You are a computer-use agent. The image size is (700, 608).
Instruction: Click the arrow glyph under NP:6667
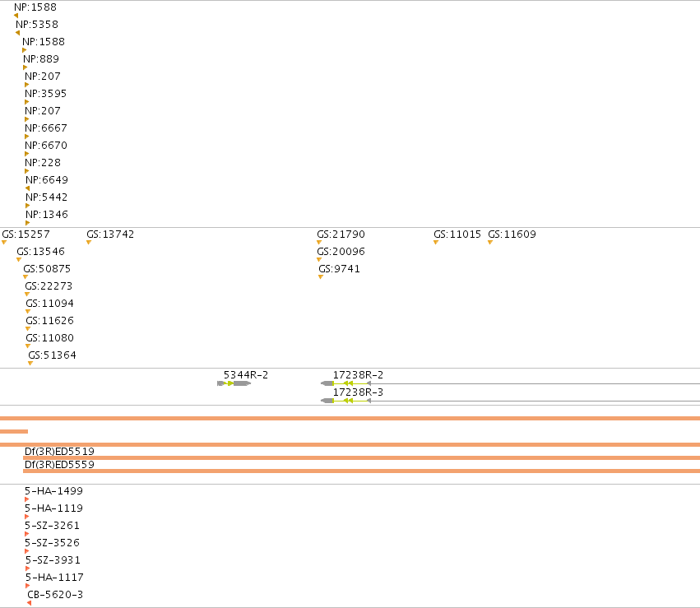coord(27,137)
